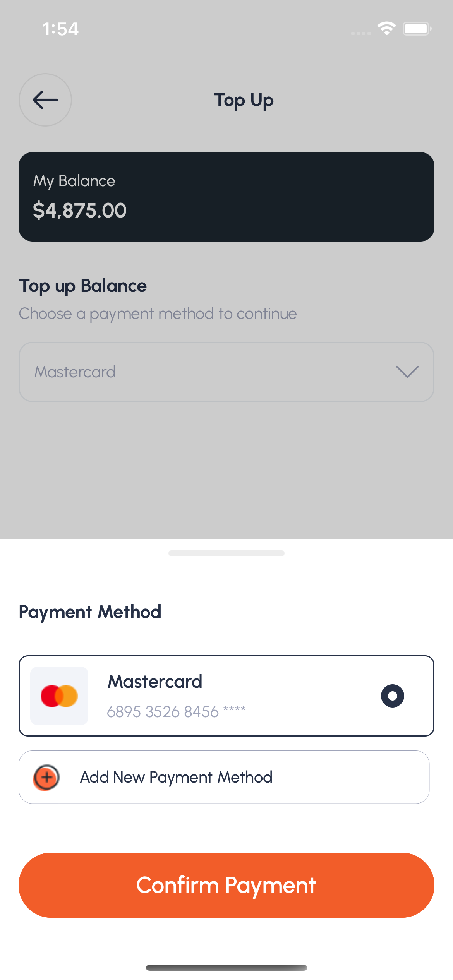
Task: Tap the back arrow button
Action: click(45, 100)
